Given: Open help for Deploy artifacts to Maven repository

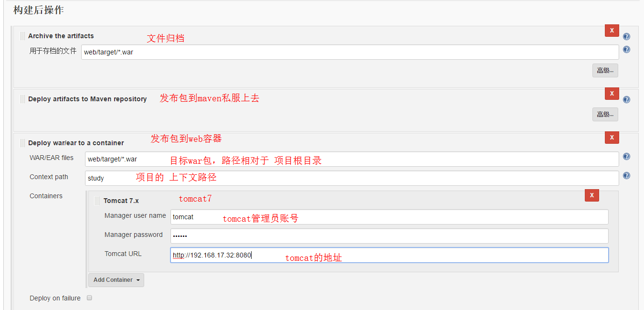Looking at the screenshot, I should tap(626, 100).
